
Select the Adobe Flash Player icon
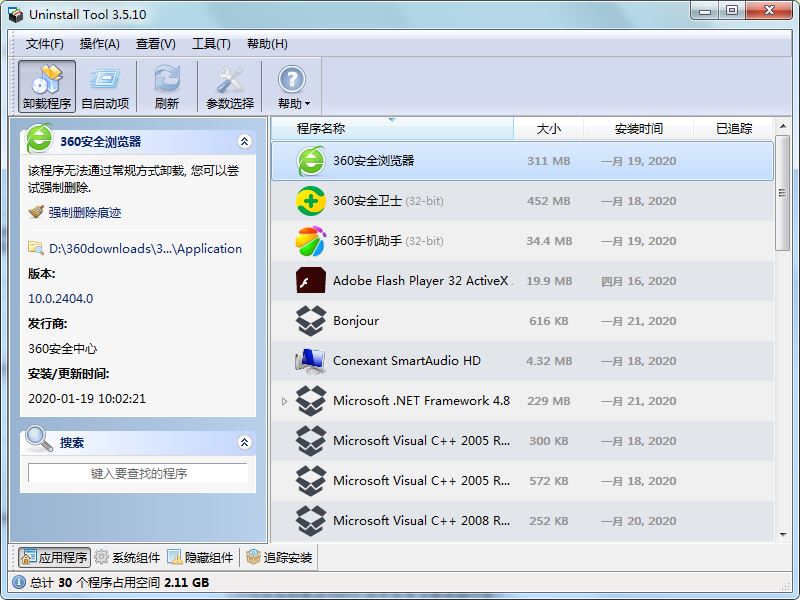point(311,281)
